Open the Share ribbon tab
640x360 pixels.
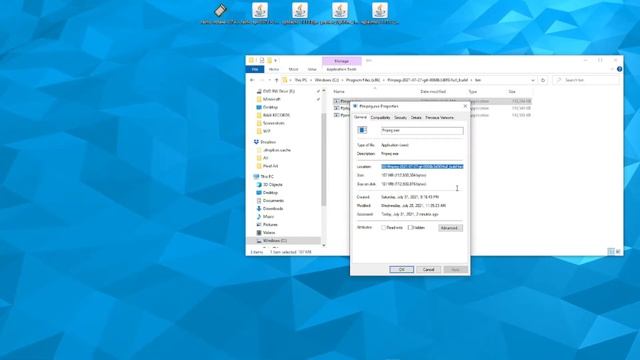(x=293, y=69)
